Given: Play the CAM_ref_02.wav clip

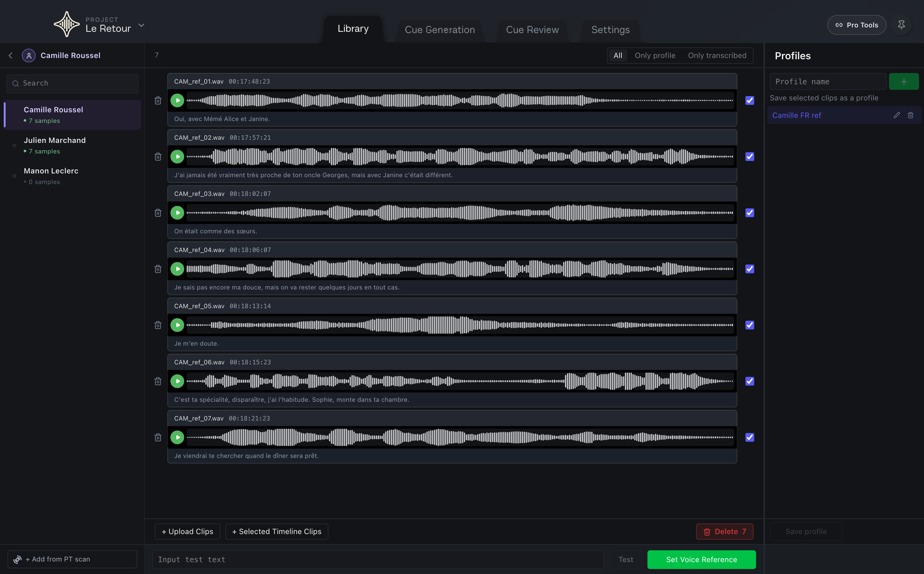Looking at the screenshot, I should point(177,157).
